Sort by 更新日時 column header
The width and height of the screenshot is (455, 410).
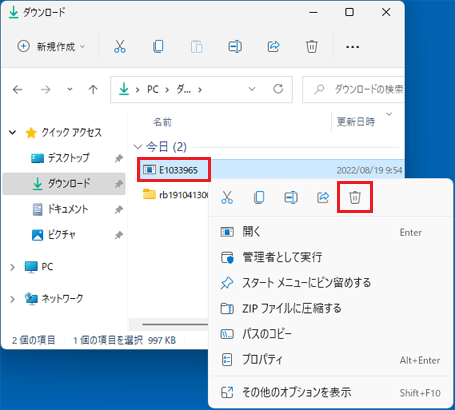click(356, 122)
